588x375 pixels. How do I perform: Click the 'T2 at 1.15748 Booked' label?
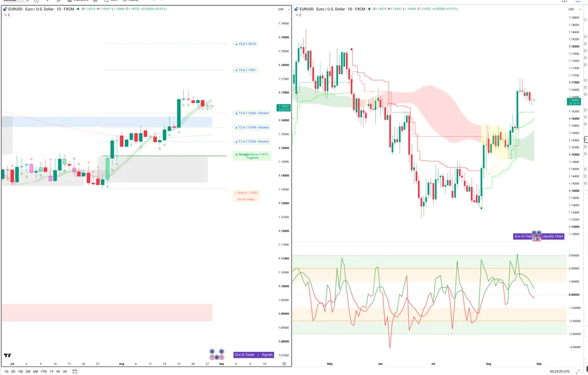pyautogui.click(x=252, y=127)
